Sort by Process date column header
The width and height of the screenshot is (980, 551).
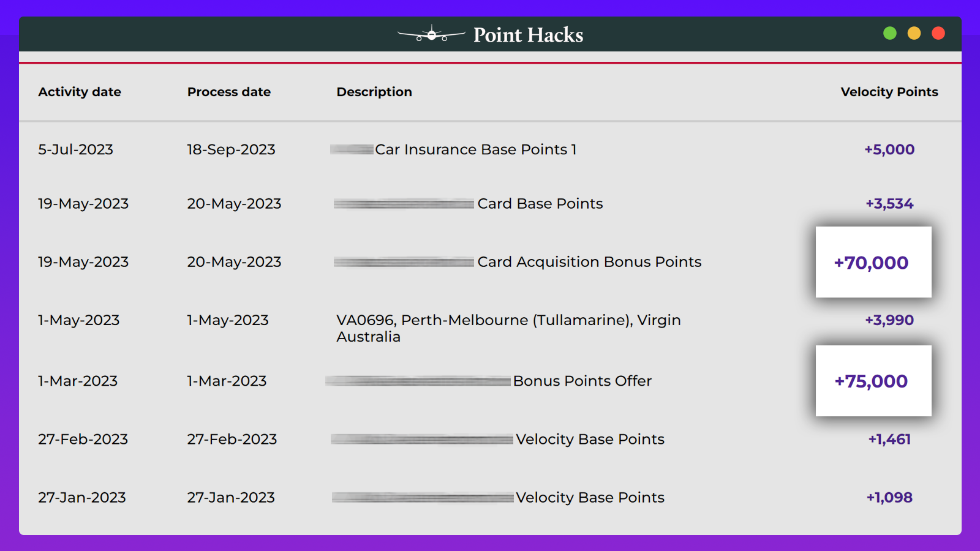pos(229,92)
